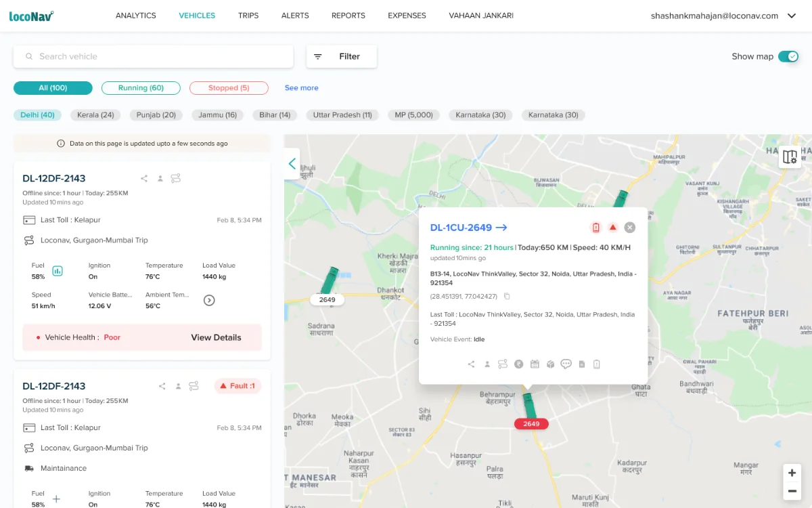The width and height of the screenshot is (812, 508).
Task: Click battery alert icon in DL-1CU-2649 popup header
Action: [x=596, y=228]
